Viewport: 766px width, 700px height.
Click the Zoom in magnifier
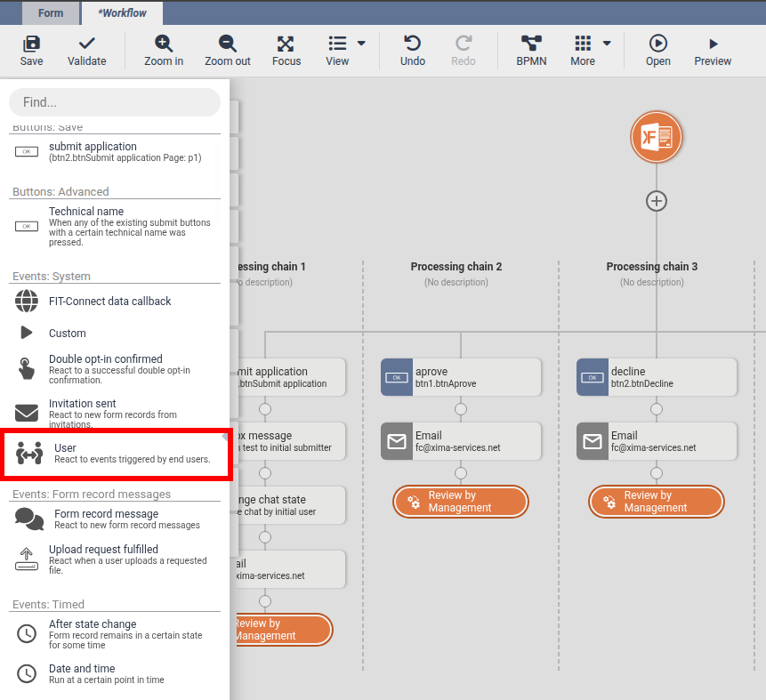164,44
